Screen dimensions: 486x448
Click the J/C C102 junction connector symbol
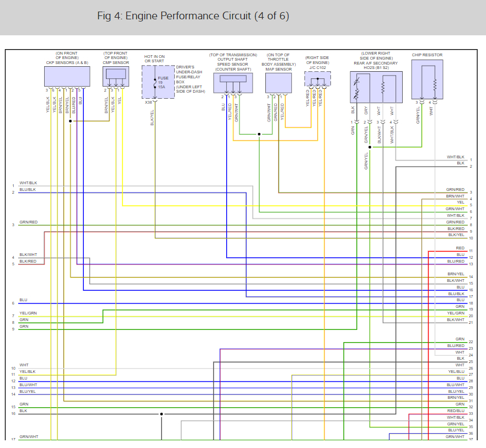[317, 79]
